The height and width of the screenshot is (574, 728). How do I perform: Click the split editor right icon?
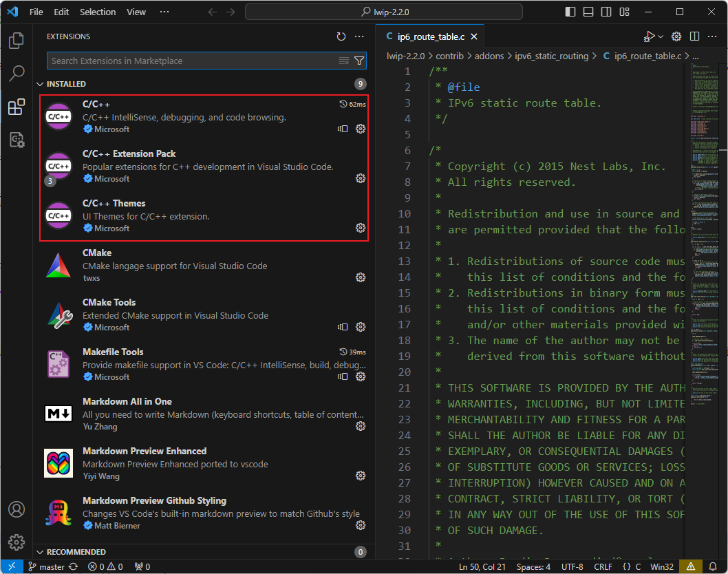694,36
